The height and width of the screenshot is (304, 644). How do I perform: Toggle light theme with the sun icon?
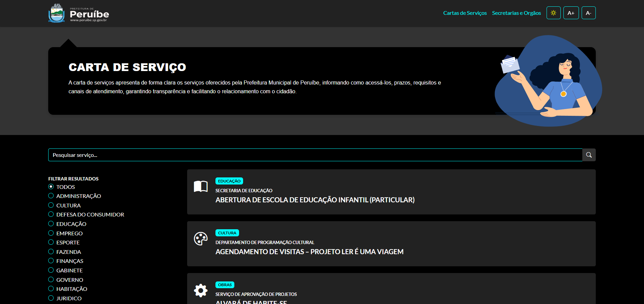pos(553,13)
